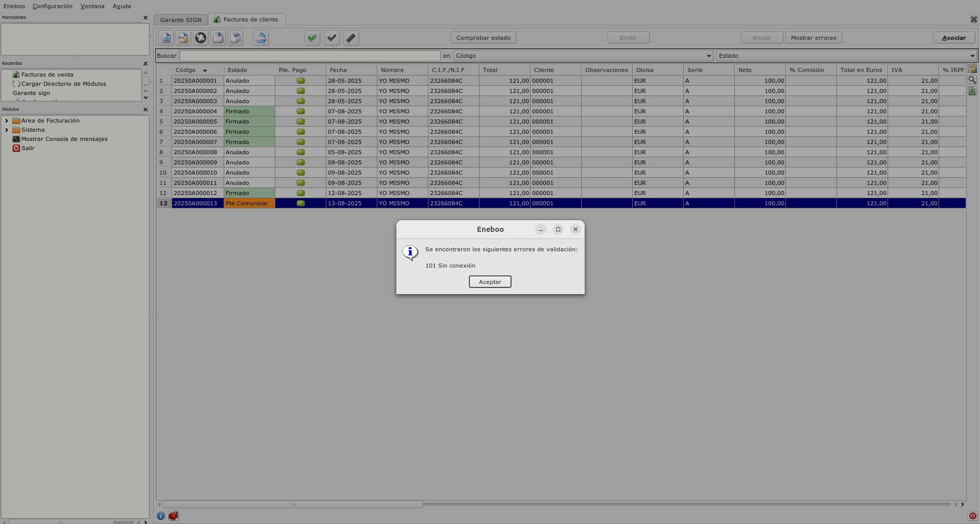Click the Comprobar estado button
Image resolution: width=980 pixels, height=524 pixels.
pos(484,38)
